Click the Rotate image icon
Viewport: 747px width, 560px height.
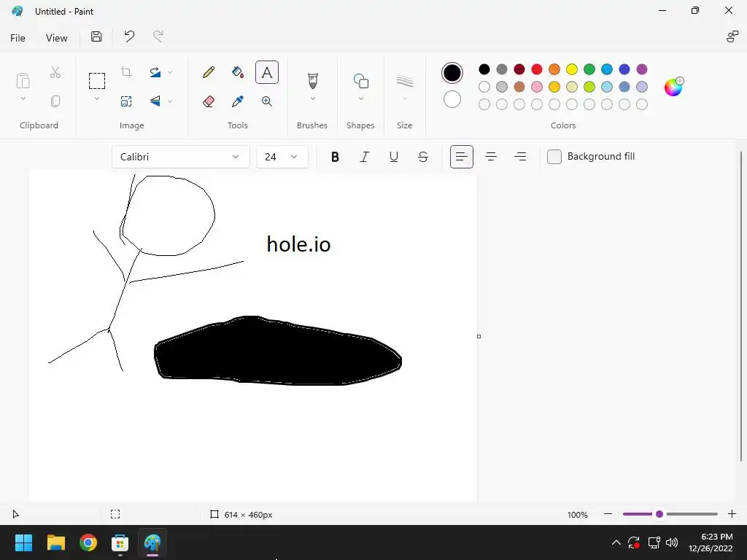[155, 72]
